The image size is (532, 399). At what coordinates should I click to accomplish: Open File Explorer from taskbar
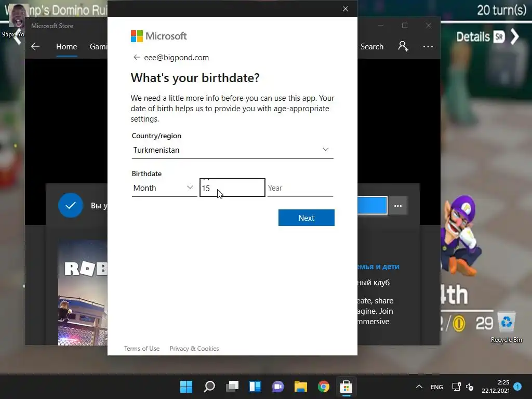[301, 387]
